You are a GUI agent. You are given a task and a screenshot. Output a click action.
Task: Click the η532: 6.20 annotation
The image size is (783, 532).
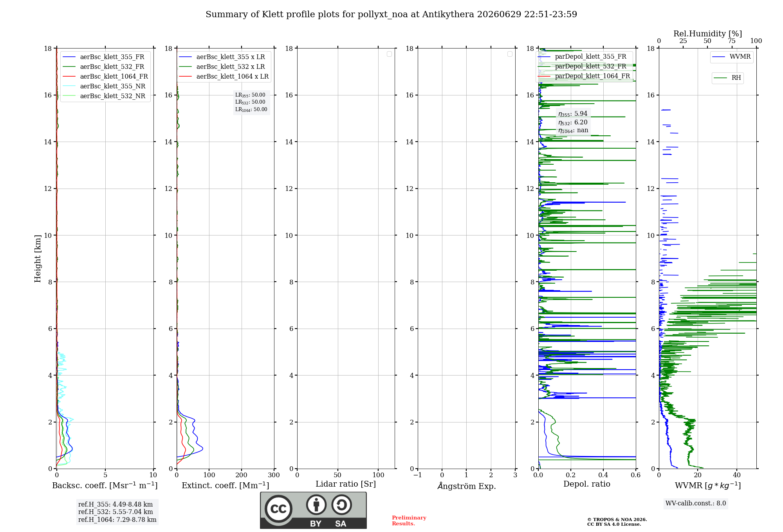(573, 122)
